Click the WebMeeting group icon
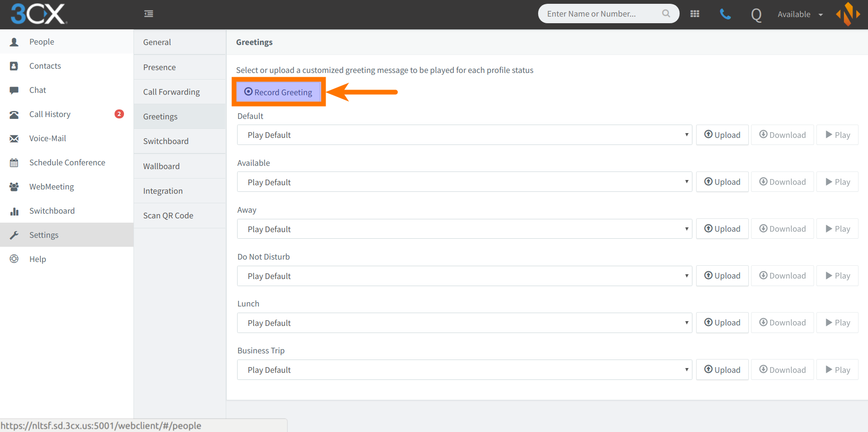The height and width of the screenshot is (432, 868). [x=14, y=187]
